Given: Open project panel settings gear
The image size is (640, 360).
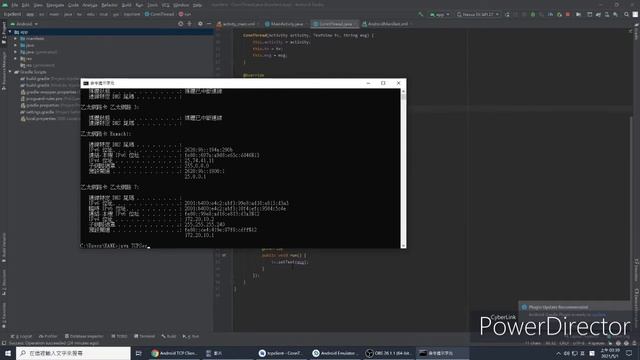Looking at the screenshot, I should [x=200, y=24].
